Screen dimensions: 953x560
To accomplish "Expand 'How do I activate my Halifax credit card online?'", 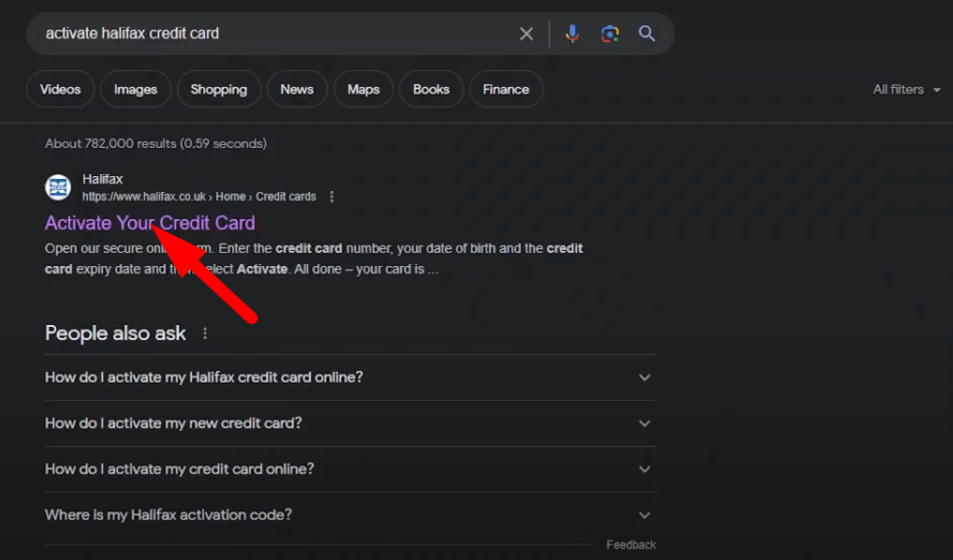I will [x=350, y=377].
